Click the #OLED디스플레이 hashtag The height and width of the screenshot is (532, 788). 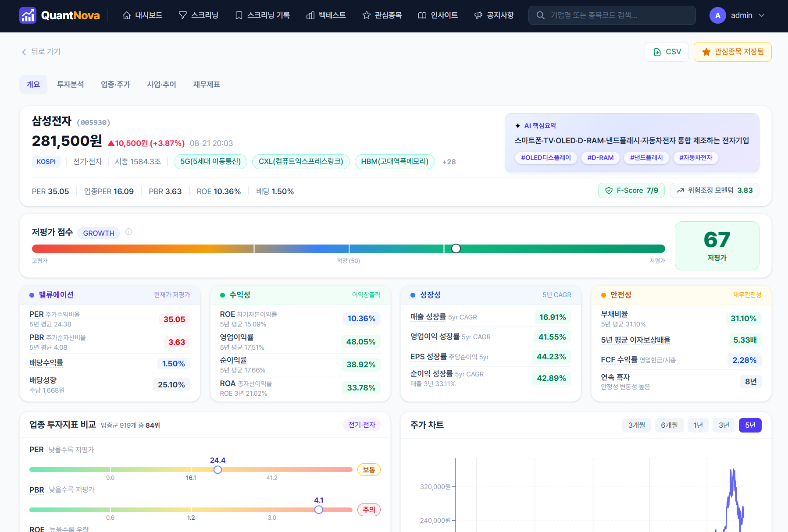tap(546, 158)
